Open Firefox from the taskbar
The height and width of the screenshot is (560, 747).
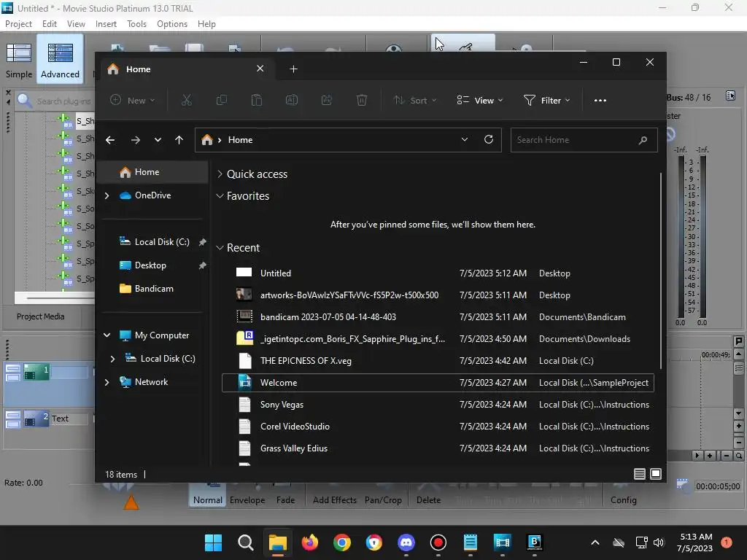309,542
